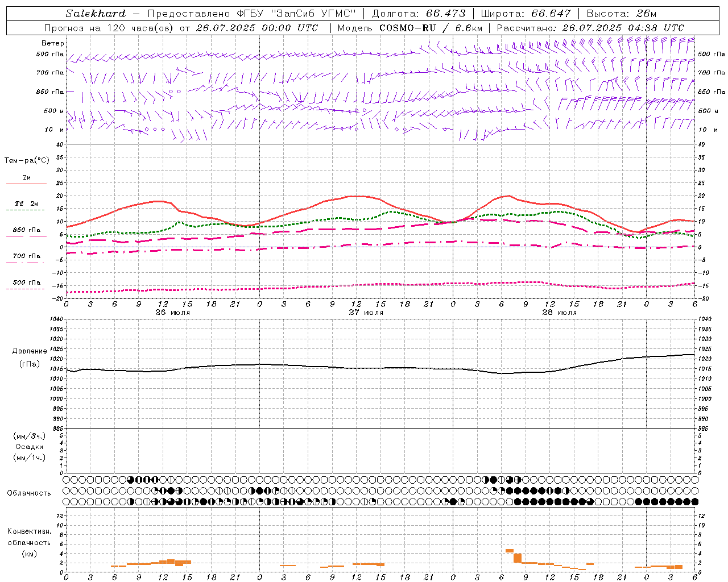The height and width of the screenshot is (582, 728).
Task: Click the '28 июля' date label
Action: coord(560,313)
